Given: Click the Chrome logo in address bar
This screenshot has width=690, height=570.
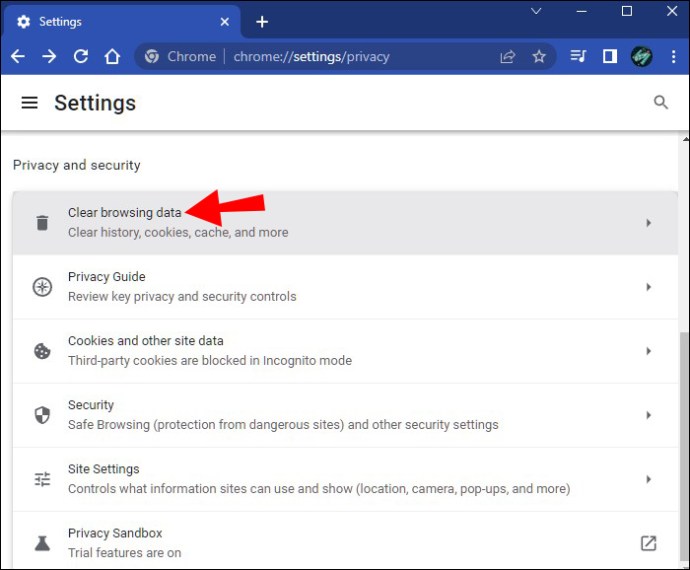Looking at the screenshot, I should click(x=152, y=56).
